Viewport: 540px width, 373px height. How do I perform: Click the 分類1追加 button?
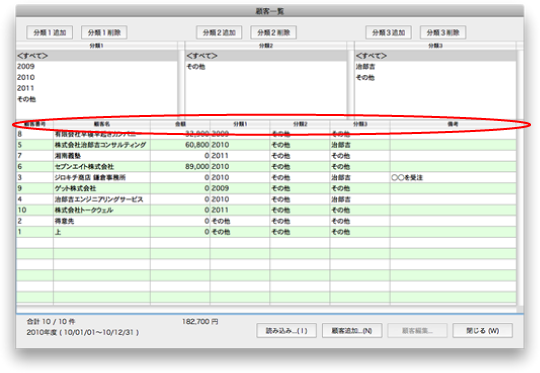tap(50, 32)
